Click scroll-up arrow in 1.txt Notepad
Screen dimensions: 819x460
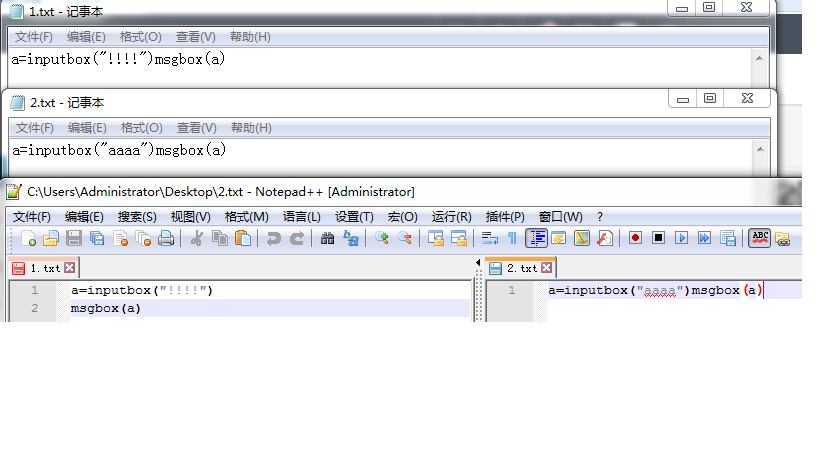(x=759, y=58)
